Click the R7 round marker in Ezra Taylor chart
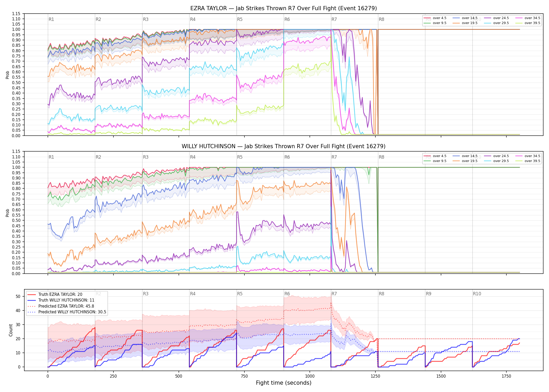549x392 pixels. (334, 19)
